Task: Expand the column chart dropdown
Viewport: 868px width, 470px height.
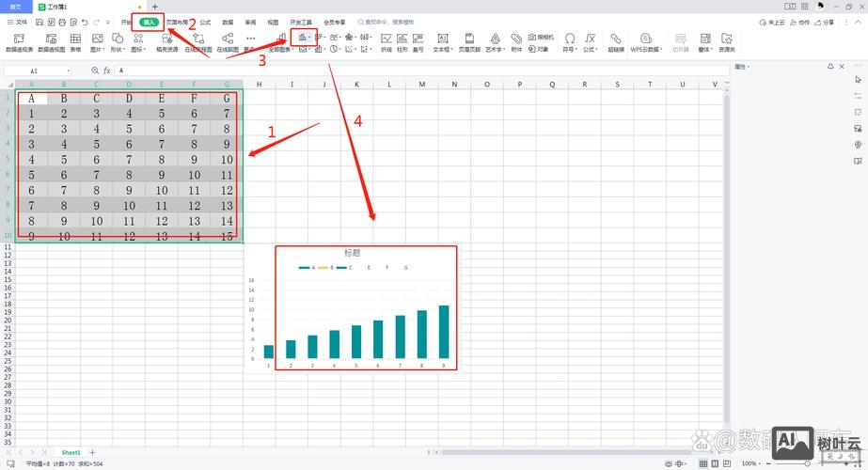Action: [x=309, y=38]
